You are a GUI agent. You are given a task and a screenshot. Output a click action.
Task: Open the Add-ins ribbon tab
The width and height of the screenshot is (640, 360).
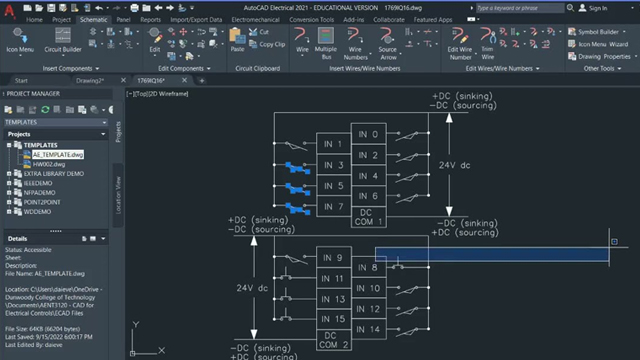[x=353, y=20]
